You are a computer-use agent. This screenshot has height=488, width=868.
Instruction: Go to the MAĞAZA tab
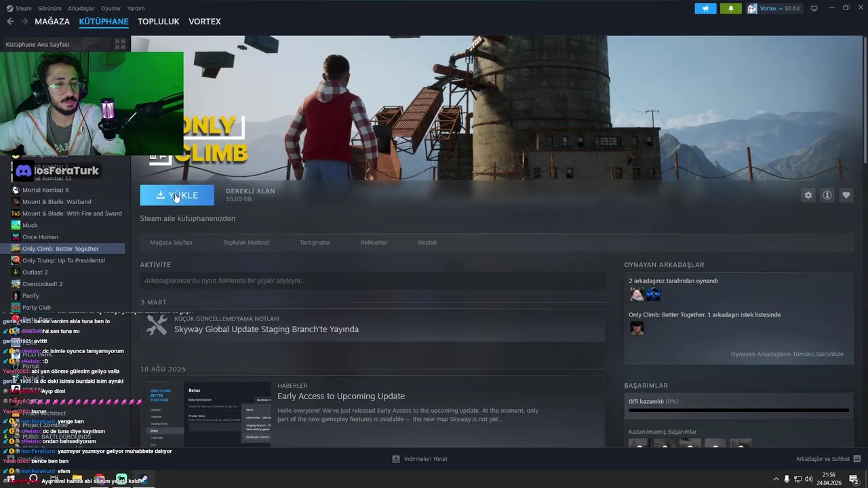[x=52, y=22]
